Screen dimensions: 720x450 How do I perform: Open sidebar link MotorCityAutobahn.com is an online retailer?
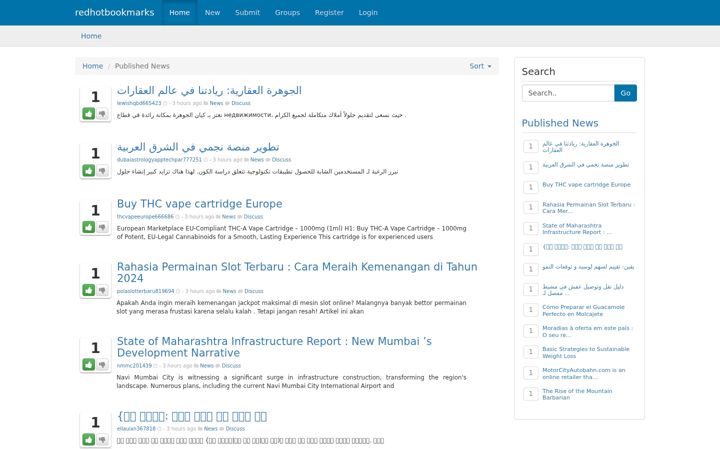pos(584,373)
